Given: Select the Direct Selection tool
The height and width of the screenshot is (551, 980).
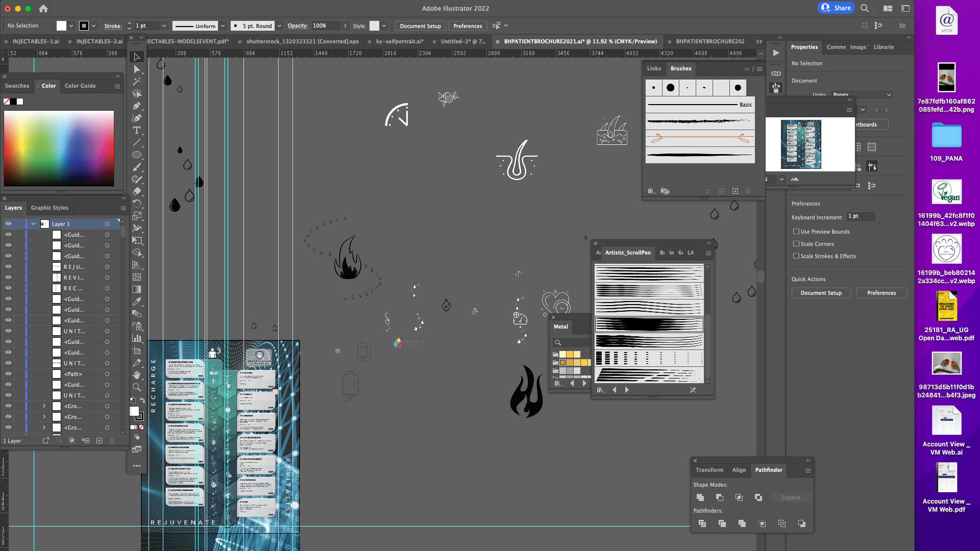Looking at the screenshot, I should coord(137,69).
